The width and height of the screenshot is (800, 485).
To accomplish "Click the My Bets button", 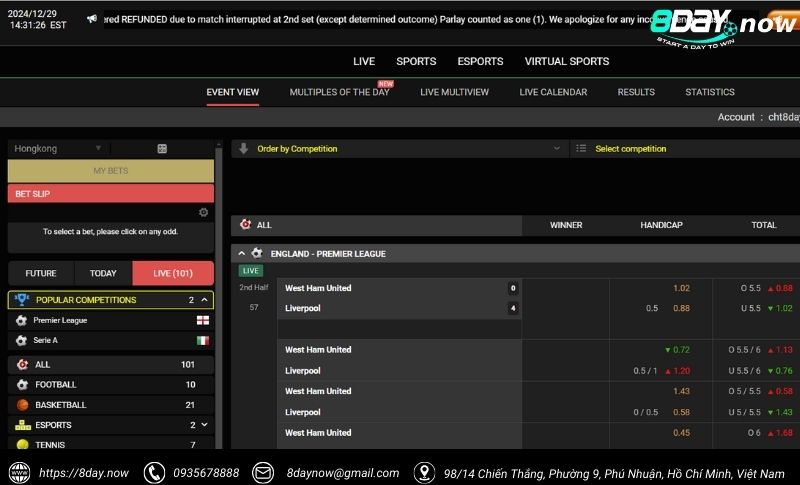I will tap(110, 171).
